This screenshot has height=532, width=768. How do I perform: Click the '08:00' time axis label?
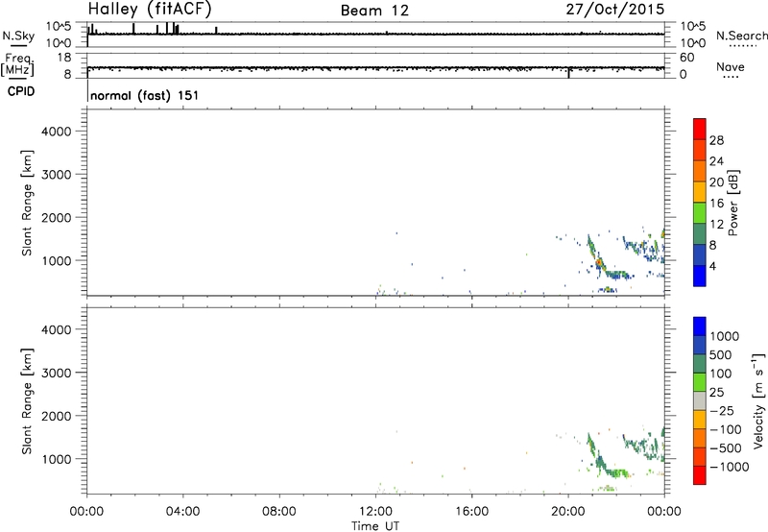coord(279,512)
